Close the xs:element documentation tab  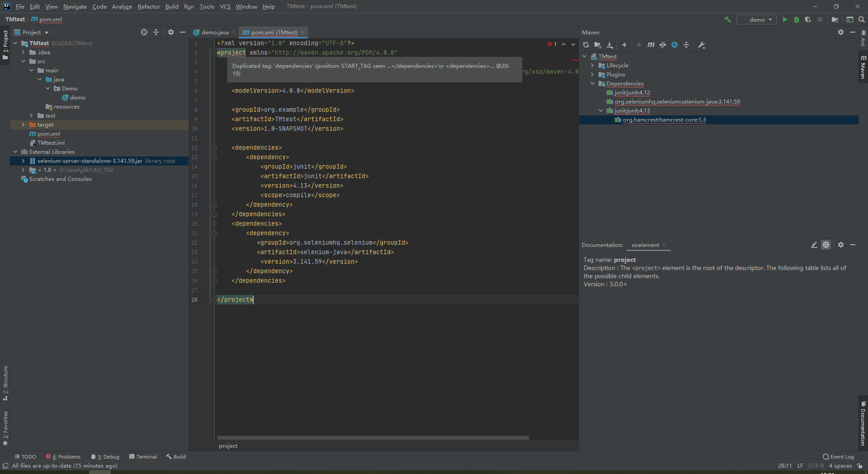pyautogui.click(x=664, y=245)
